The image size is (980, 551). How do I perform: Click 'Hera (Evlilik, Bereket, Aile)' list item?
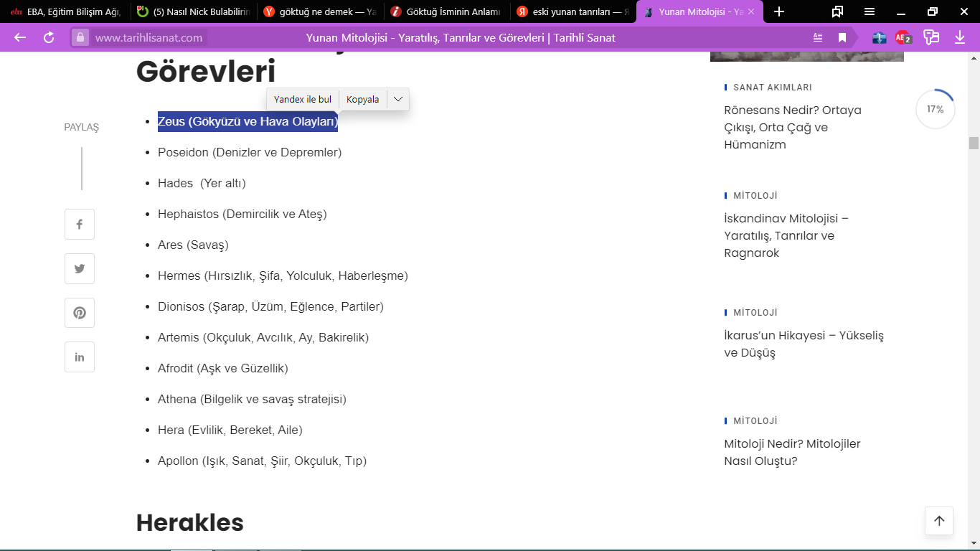230,430
